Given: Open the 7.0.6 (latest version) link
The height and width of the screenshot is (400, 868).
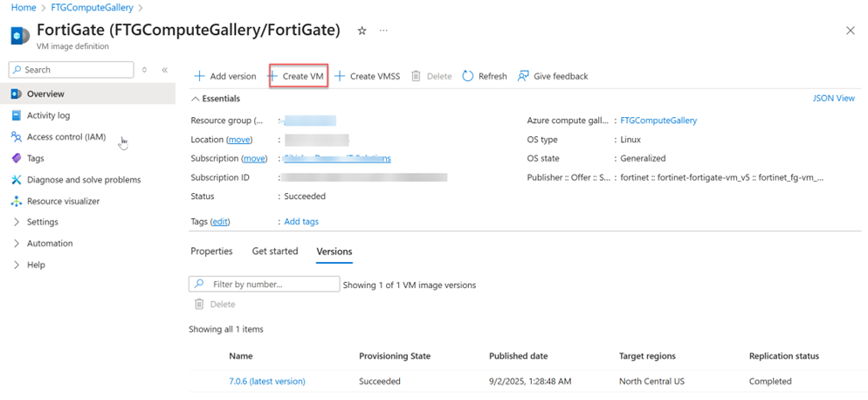Looking at the screenshot, I should (267, 382).
